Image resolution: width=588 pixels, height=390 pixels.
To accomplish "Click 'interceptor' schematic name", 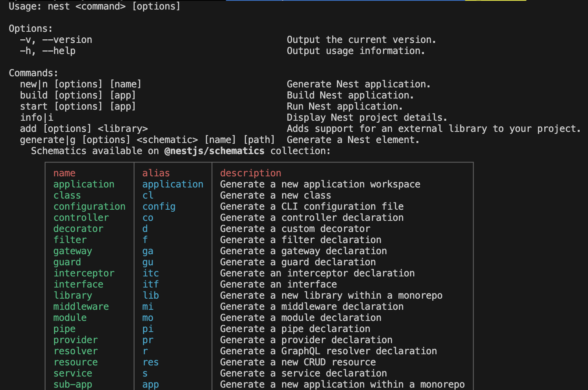I will click(84, 273).
